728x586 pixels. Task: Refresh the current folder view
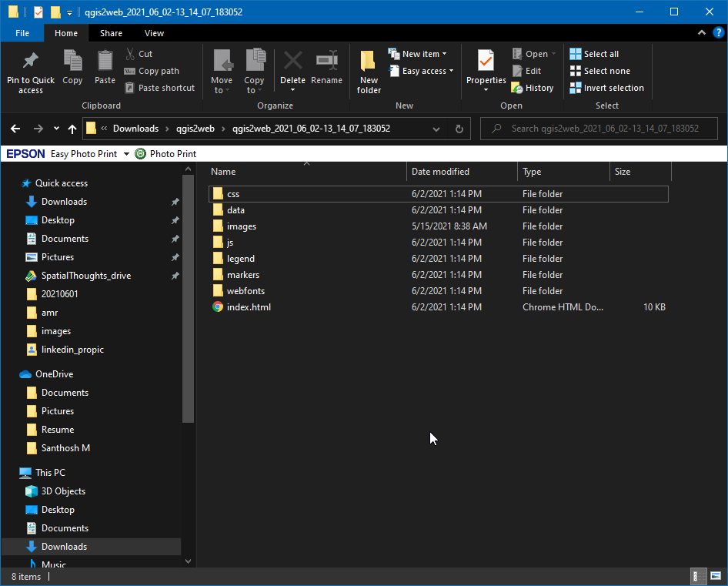(459, 129)
